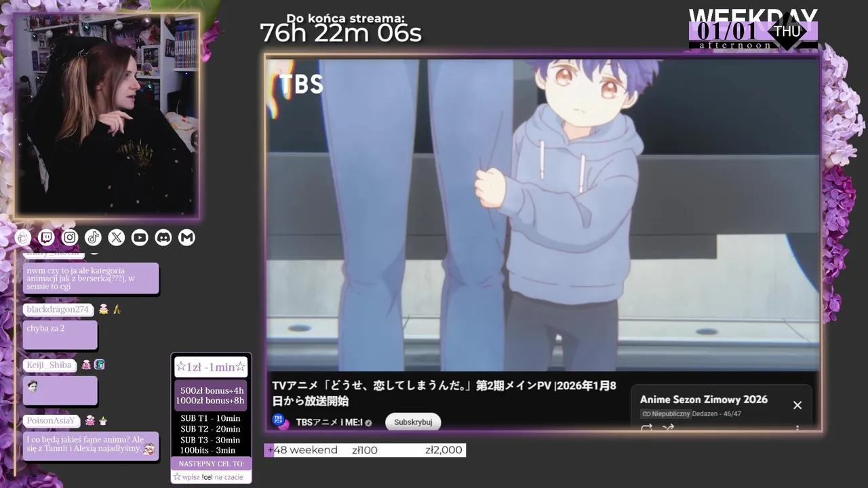This screenshot has height=488, width=868.
Task: Click the Dedazen playlist owner name
Action: (x=706, y=413)
